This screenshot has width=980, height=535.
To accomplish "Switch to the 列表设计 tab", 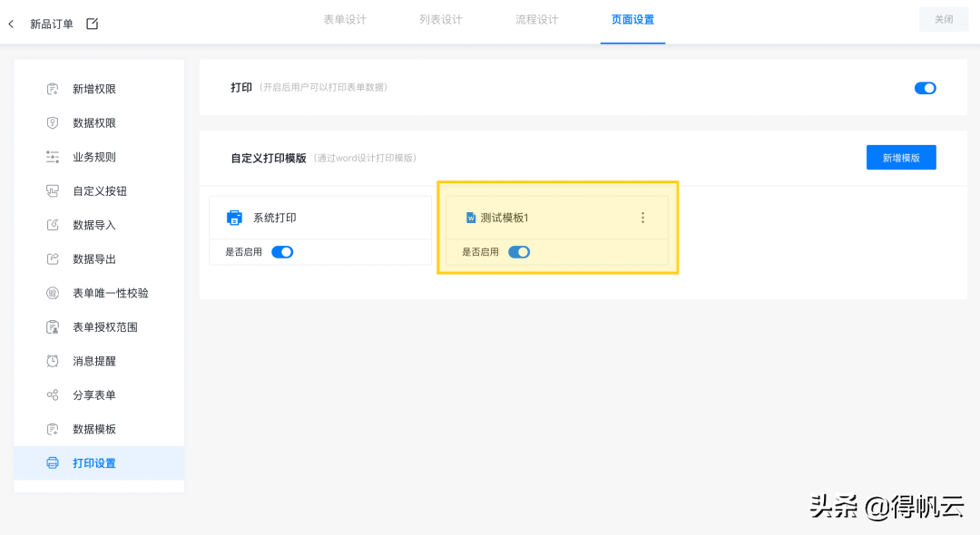I will (441, 20).
